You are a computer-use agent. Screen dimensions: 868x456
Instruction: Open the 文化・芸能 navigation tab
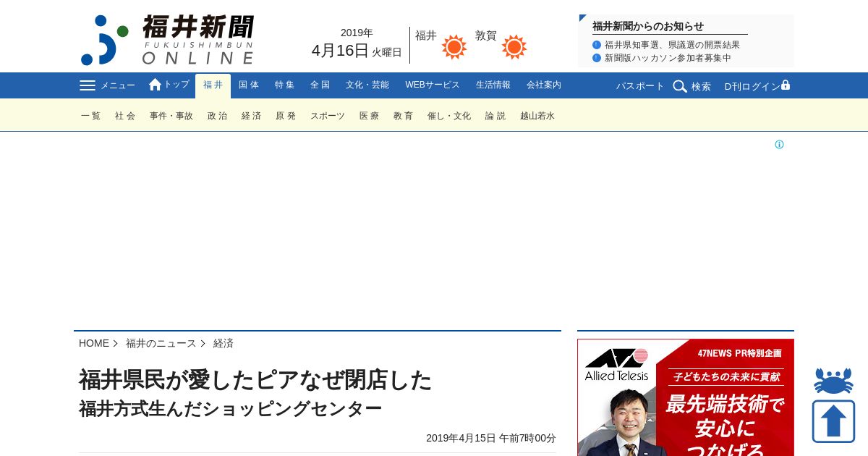coord(367,85)
